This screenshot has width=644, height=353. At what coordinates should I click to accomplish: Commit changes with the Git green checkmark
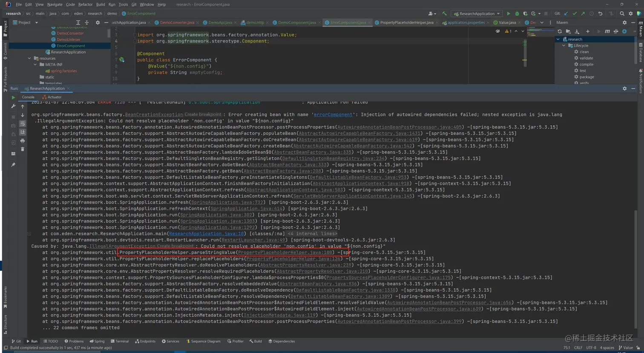click(x=575, y=14)
